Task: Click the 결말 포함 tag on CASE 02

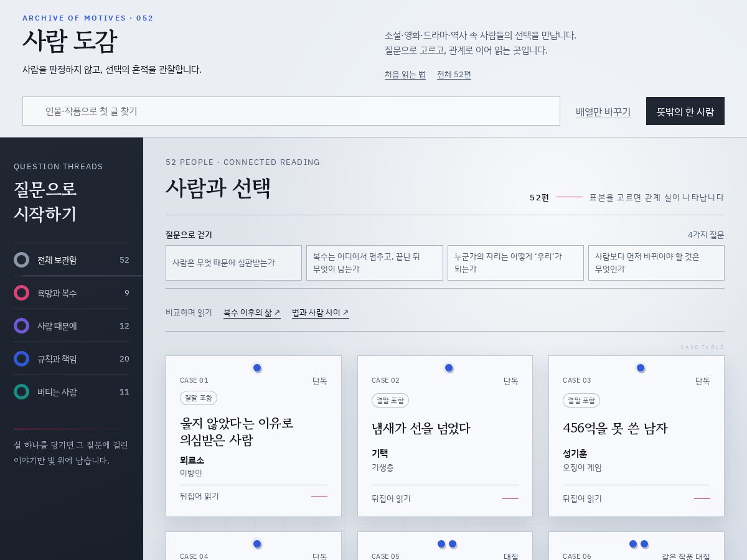Action: click(x=390, y=401)
